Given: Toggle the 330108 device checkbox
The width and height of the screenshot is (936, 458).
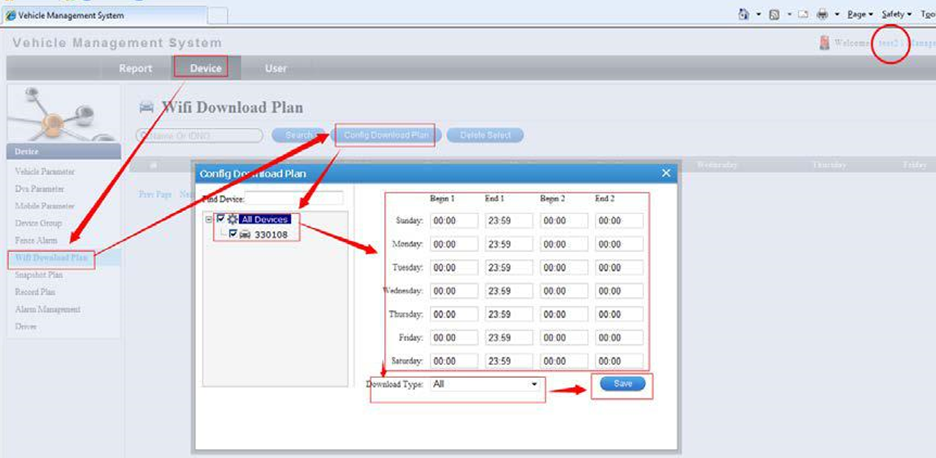Looking at the screenshot, I should pyautogui.click(x=233, y=235).
